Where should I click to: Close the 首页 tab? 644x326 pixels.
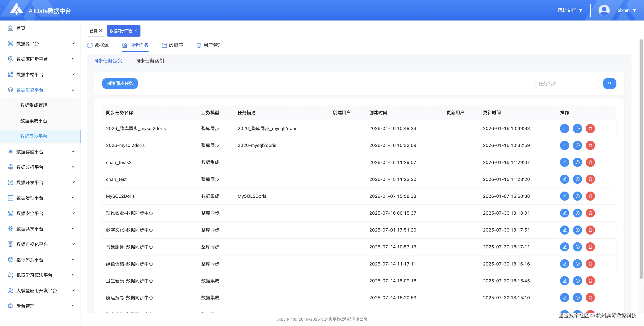click(x=100, y=31)
